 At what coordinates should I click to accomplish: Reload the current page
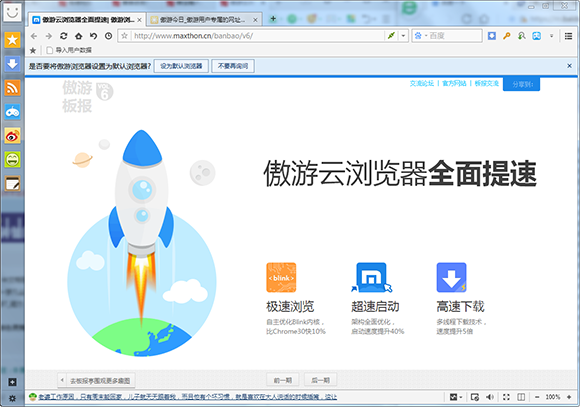pyautogui.click(x=64, y=36)
